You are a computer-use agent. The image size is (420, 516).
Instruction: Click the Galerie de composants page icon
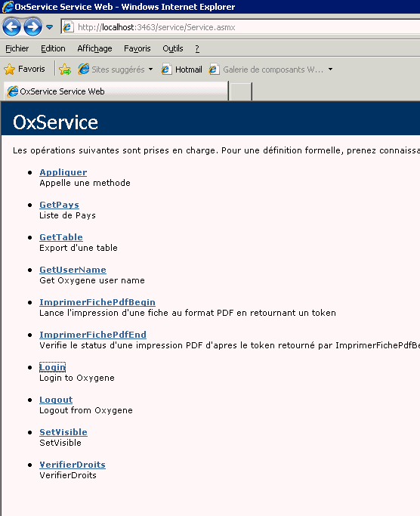click(x=214, y=69)
